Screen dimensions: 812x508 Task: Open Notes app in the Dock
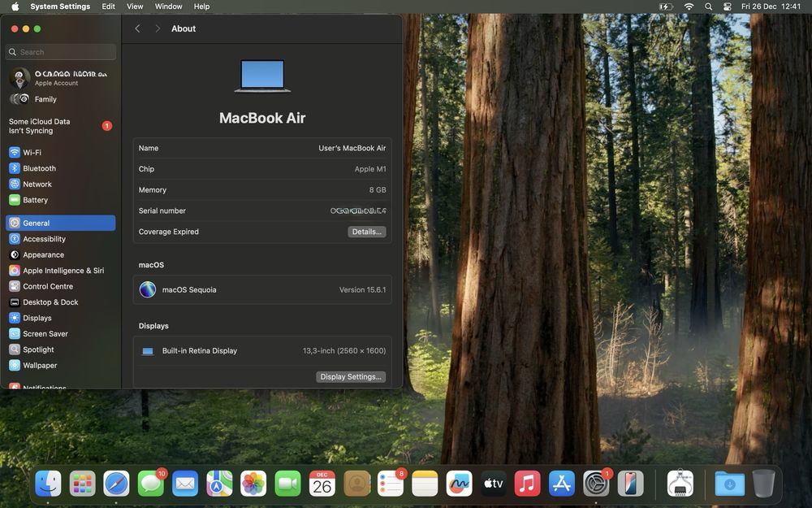[x=425, y=484]
